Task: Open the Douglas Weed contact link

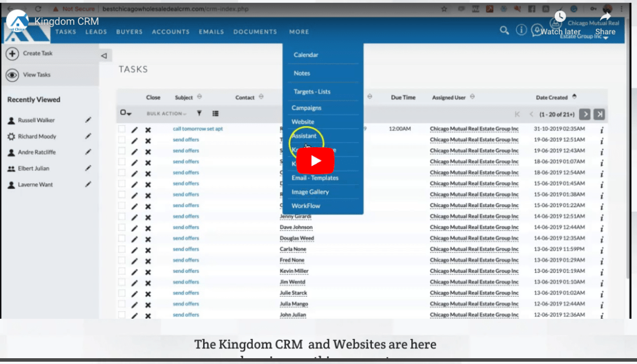Action: (296, 238)
